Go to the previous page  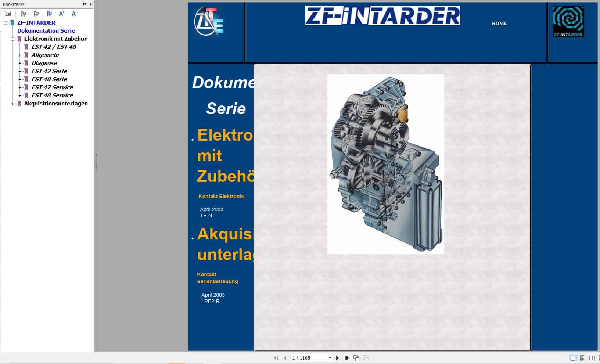pos(285,358)
